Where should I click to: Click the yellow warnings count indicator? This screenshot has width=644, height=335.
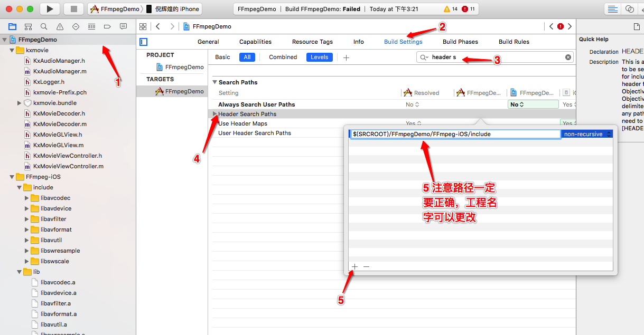[x=451, y=9]
